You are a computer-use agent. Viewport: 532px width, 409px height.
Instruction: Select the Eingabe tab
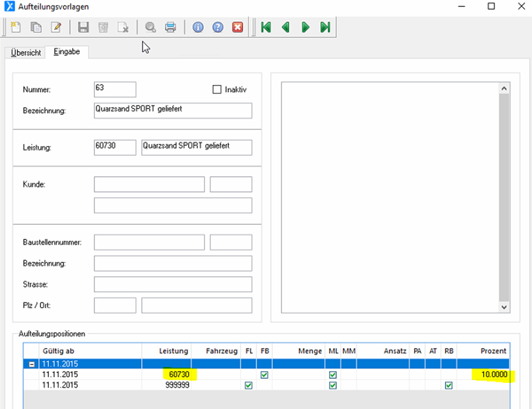point(67,52)
